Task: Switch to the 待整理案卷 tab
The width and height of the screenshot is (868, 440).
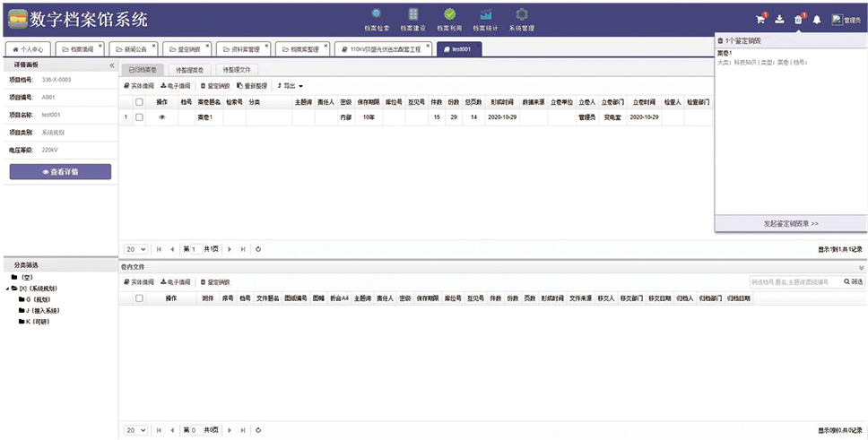Action: pyautogui.click(x=189, y=69)
